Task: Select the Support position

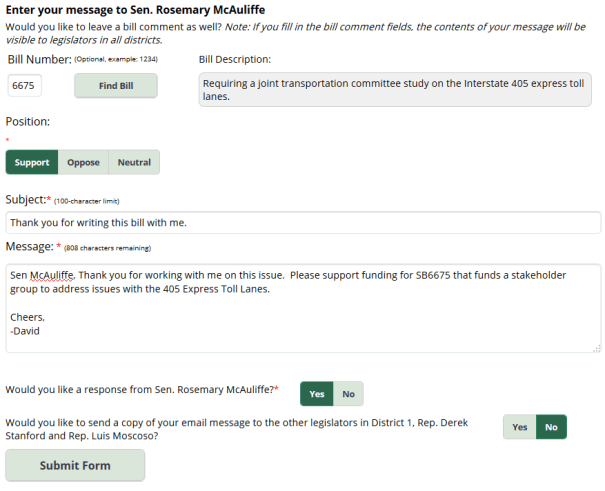Action: (x=32, y=162)
